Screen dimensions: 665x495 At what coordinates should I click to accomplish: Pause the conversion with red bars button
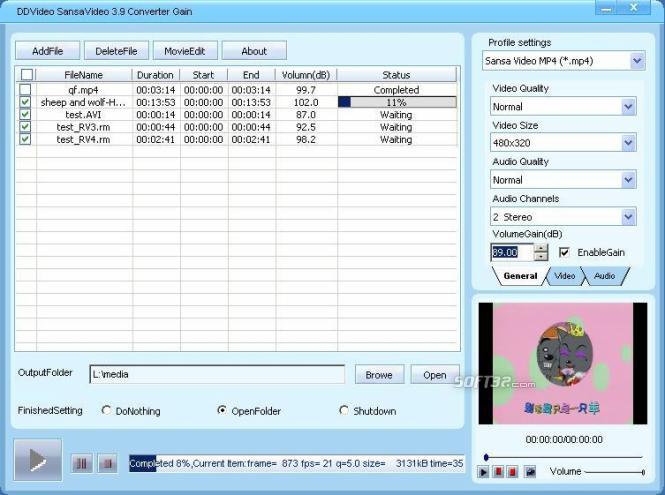pyautogui.click(x=82, y=464)
